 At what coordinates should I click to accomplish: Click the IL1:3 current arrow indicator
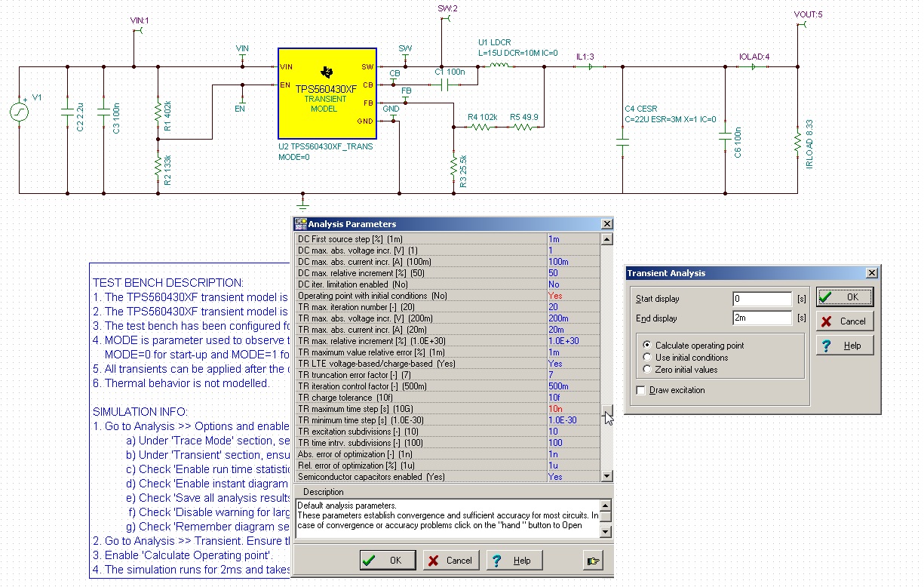[591, 66]
